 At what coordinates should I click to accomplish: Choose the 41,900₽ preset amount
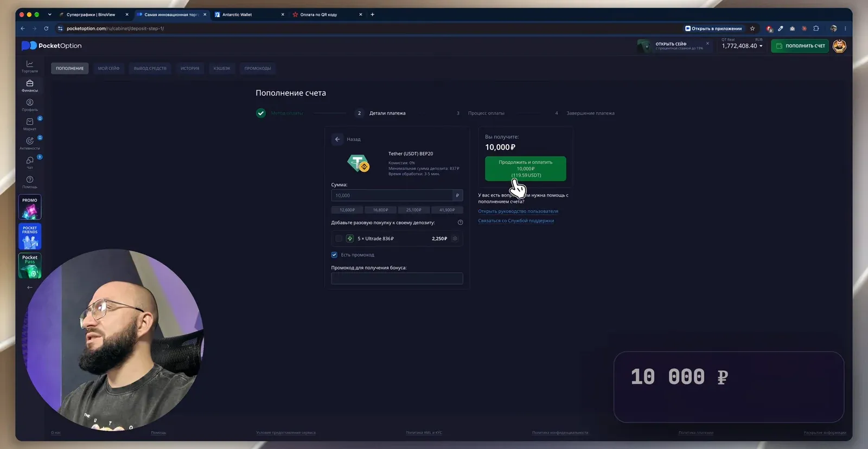(447, 210)
